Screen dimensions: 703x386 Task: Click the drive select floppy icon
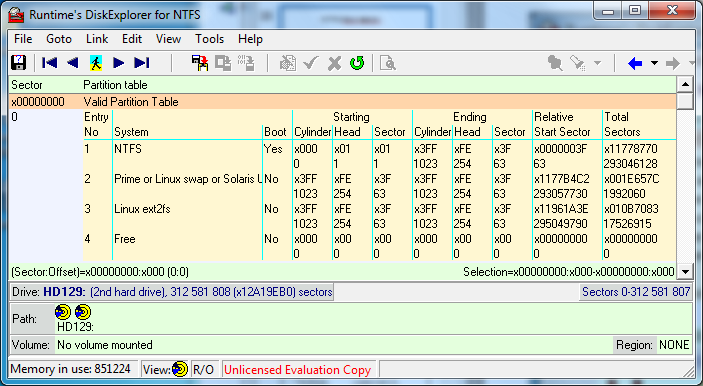(x=18, y=63)
